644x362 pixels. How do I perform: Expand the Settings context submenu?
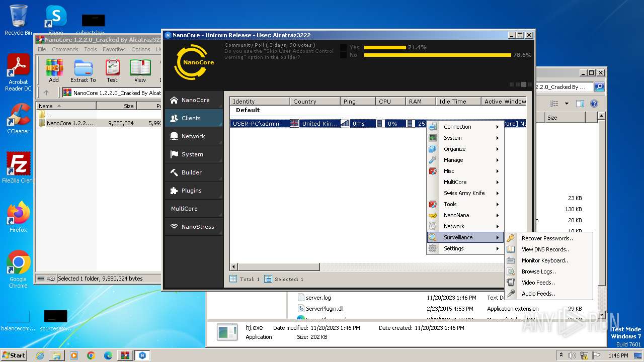[x=465, y=248]
